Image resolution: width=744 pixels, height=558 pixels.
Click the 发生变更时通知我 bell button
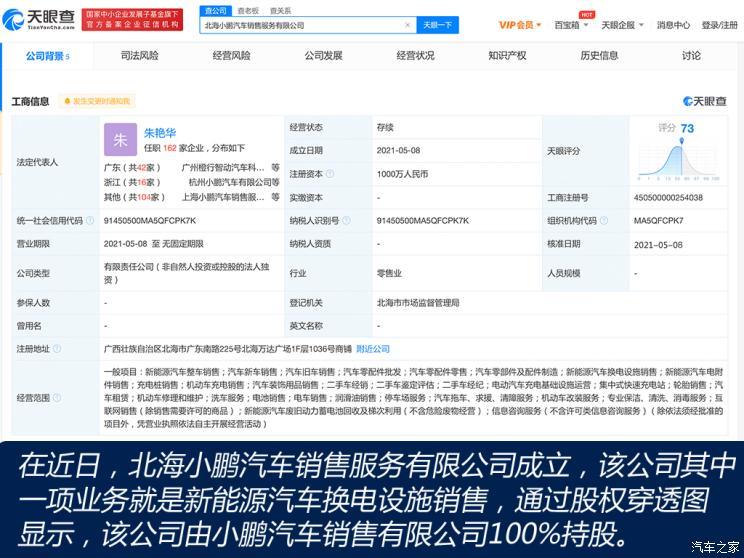click(97, 101)
